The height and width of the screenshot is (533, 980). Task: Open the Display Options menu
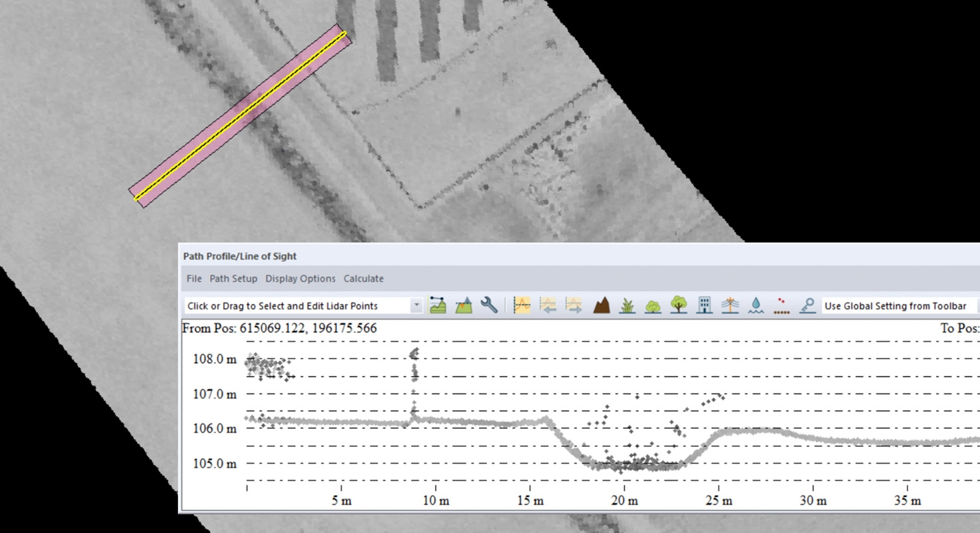[x=300, y=278]
